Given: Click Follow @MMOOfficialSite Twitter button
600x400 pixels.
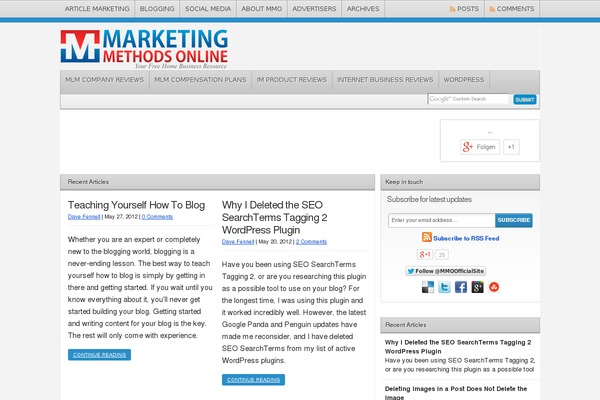Looking at the screenshot, I should 446,271.
